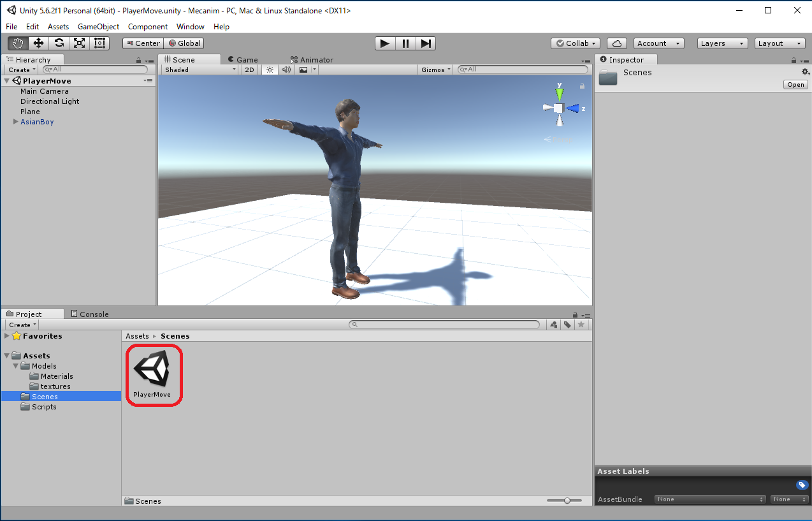Toggle 2D view mode in Scene
This screenshot has height=521, width=812.
pos(250,70)
